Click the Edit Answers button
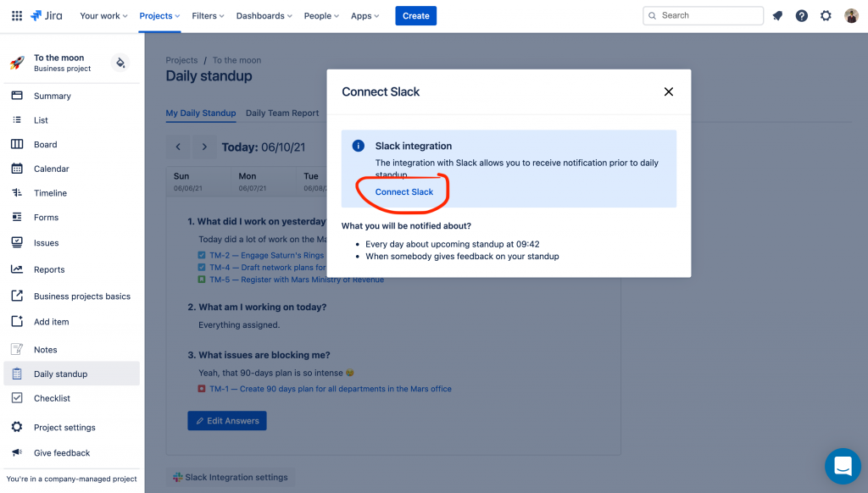The height and width of the screenshot is (493, 868). pyautogui.click(x=227, y=420)
